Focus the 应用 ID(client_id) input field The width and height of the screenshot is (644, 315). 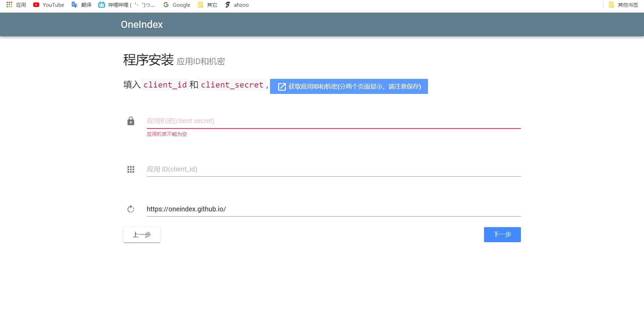click(x=333, y=169)
